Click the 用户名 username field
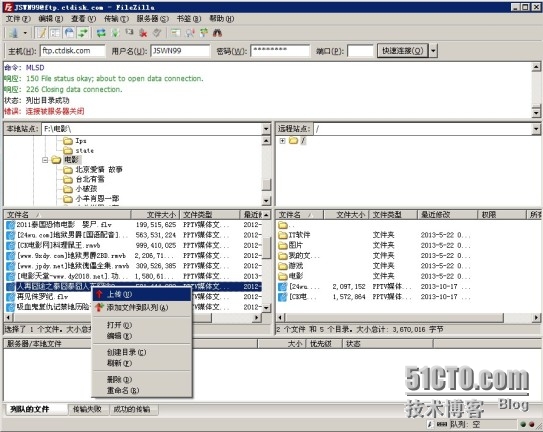543x432 pixels. [180, 51]
